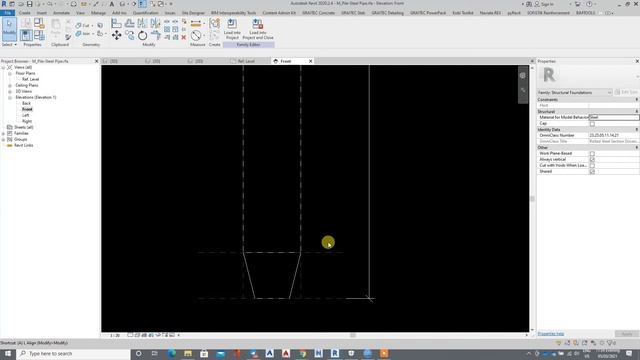Click the Material for Model Behavior field
640x360 pixels.
point(614,118)
